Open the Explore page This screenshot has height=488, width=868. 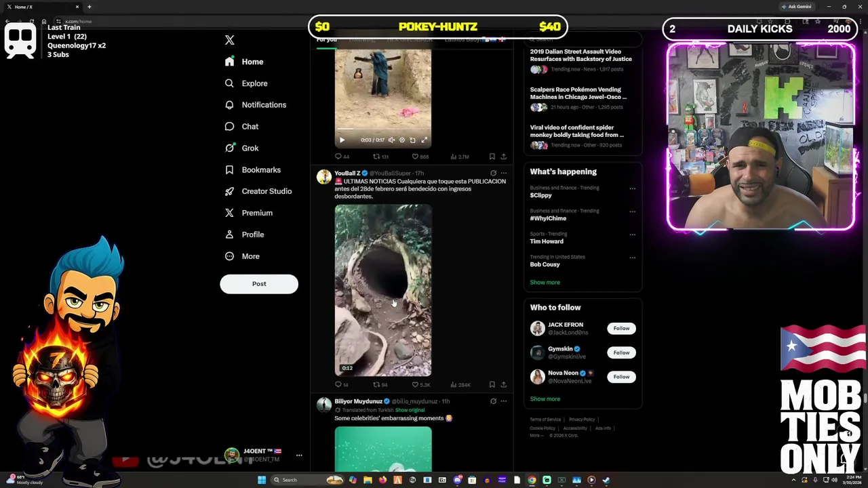pos(246,83)
